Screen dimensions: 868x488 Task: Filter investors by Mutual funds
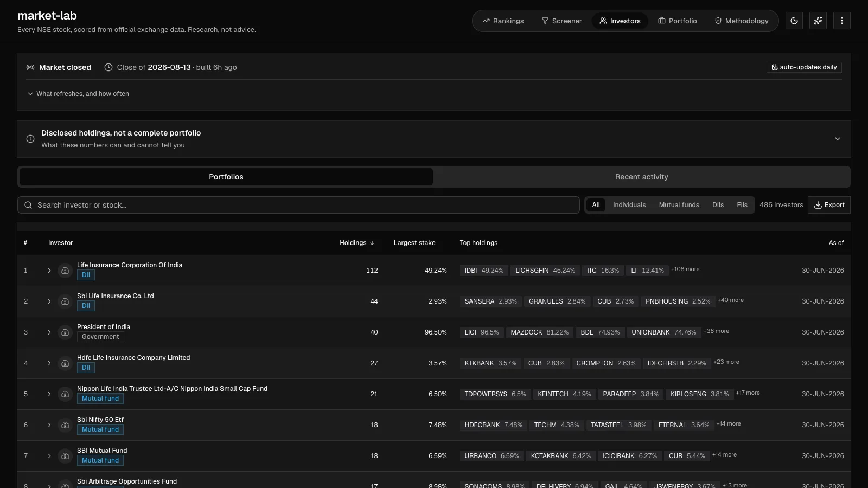pyautogui.click(x=679, y=205)
